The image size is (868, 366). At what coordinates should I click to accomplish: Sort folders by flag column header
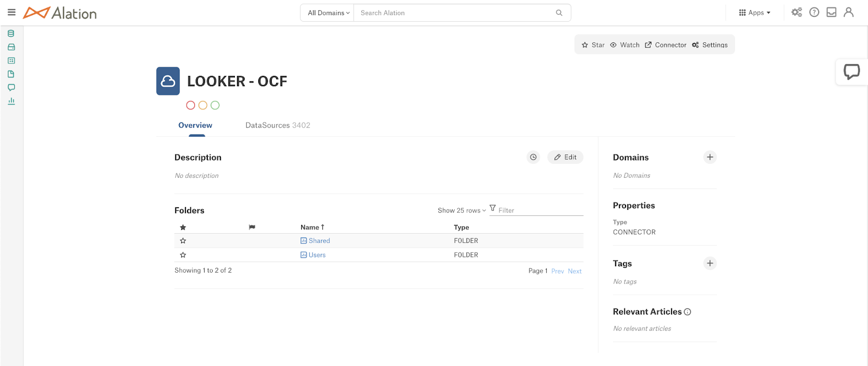[252, 227]
